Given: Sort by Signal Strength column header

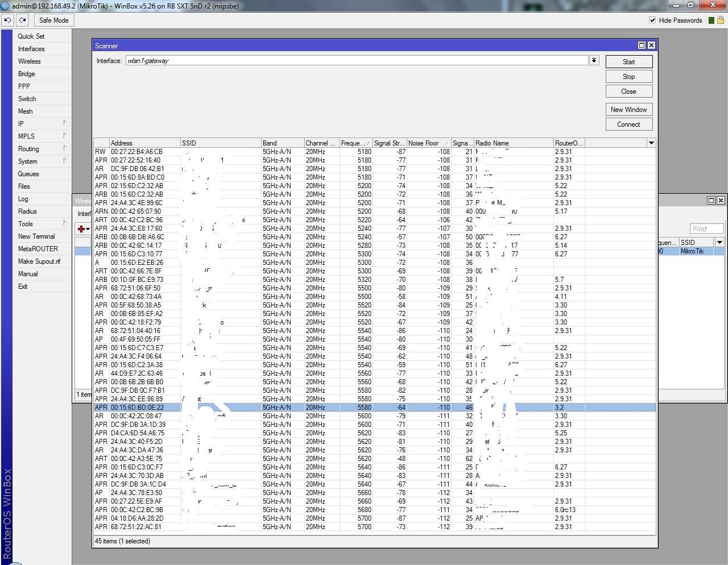Looking at the screenshot, I should tap(389, 143).
